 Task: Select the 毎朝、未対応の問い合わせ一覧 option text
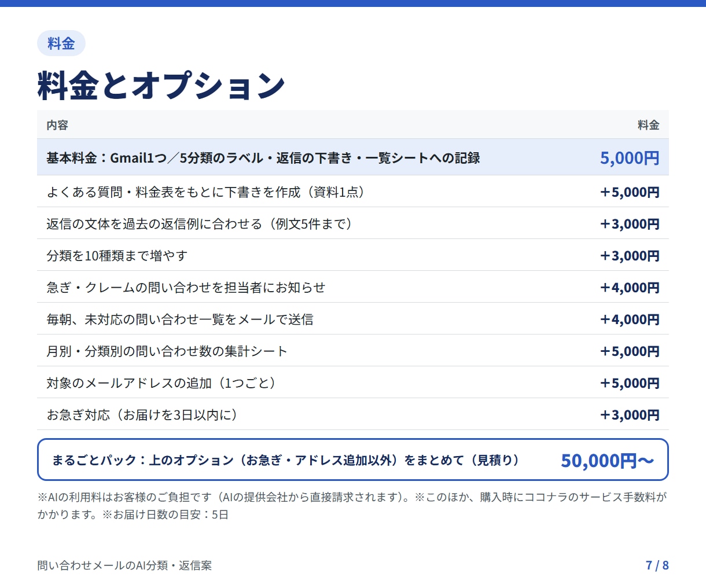[x=180, y=319]
